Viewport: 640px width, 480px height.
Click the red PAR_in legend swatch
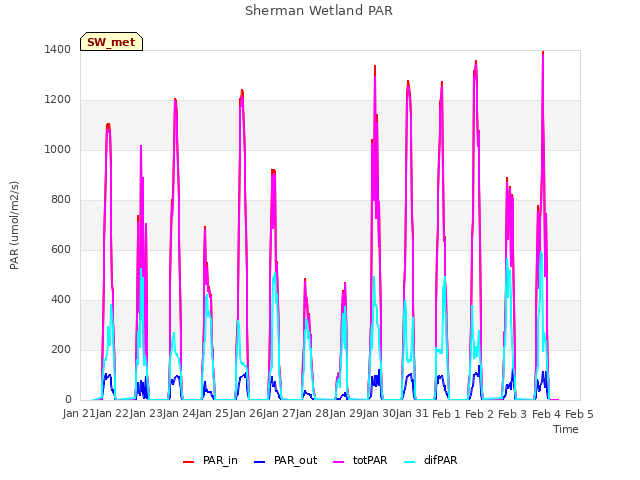pos(189,462)
